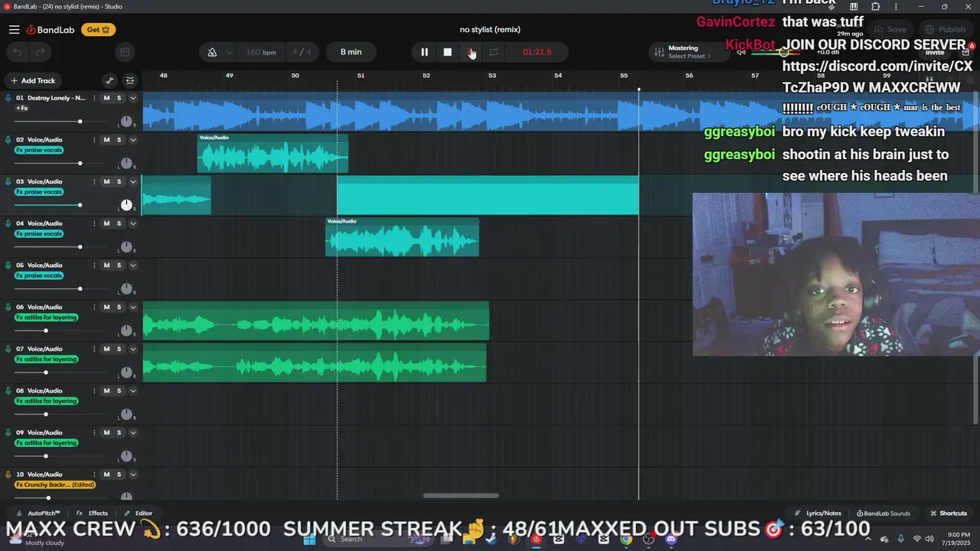Image resolution: width=980 pixels, height=551 pixels.
Task: Click the BandLab logo
Action: pyautogui.click(x=51, y=30)
